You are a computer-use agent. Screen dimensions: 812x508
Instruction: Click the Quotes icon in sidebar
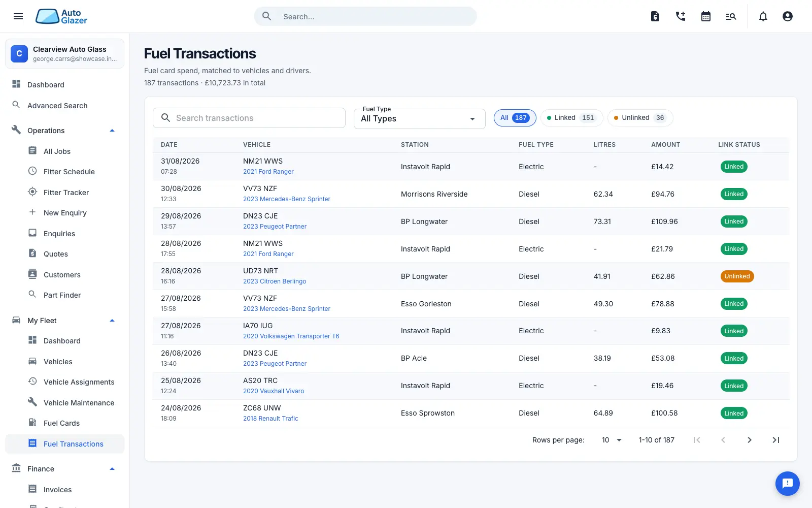point(32,253)
